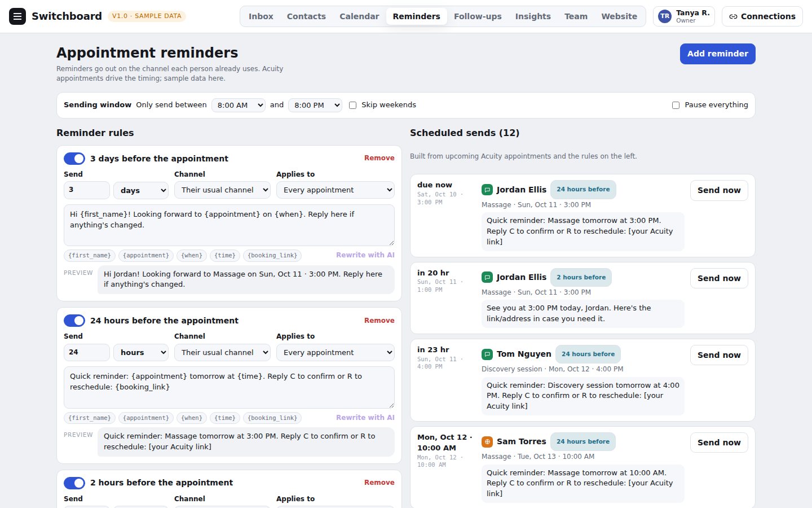Open the days unit dropdown in the 3 days rule
Image resolution: width=812 pixels, height=508 pixels.
141,190
